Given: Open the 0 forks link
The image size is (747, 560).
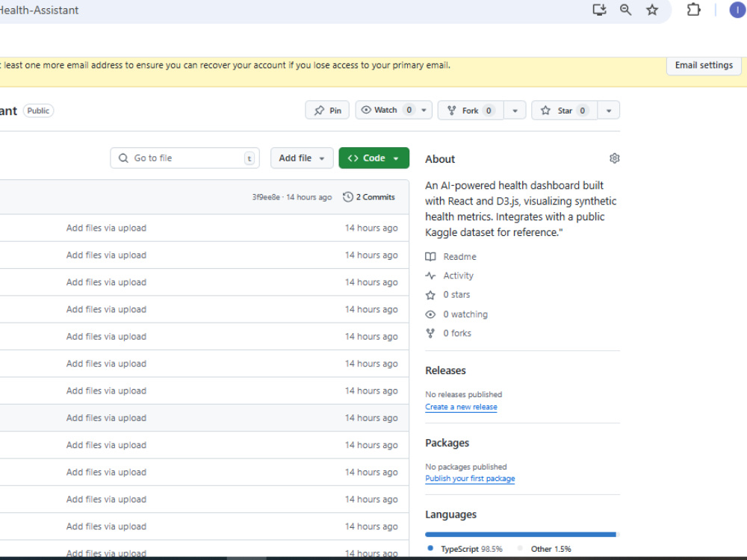Looking at the screenshot, I should tap(457, 333).
